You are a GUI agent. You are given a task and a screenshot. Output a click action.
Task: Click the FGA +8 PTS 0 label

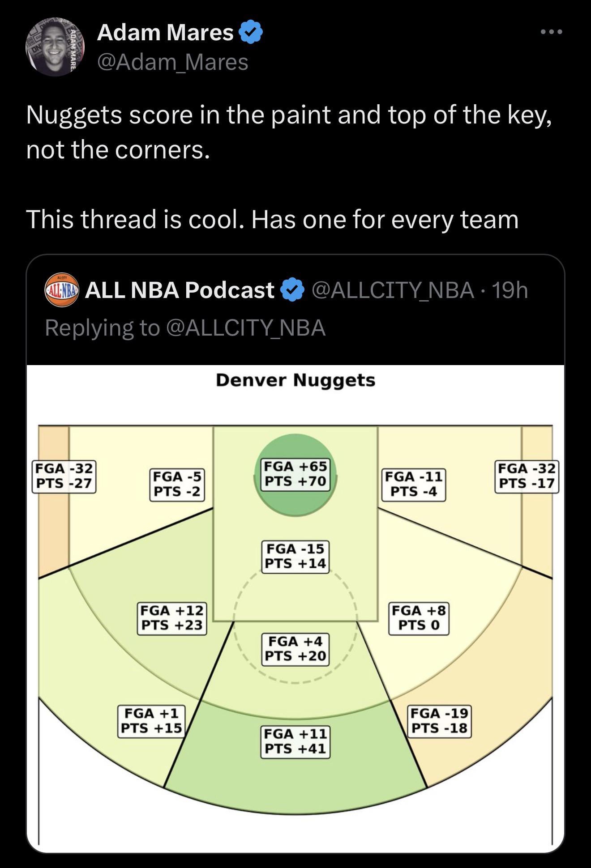click(x=419, y=618)
